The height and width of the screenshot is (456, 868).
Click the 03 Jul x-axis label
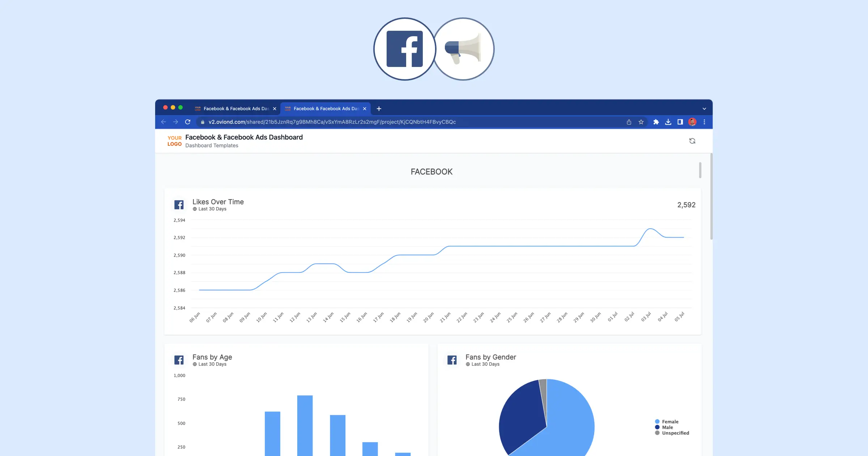pyautogui.click(x=646, y=317)
